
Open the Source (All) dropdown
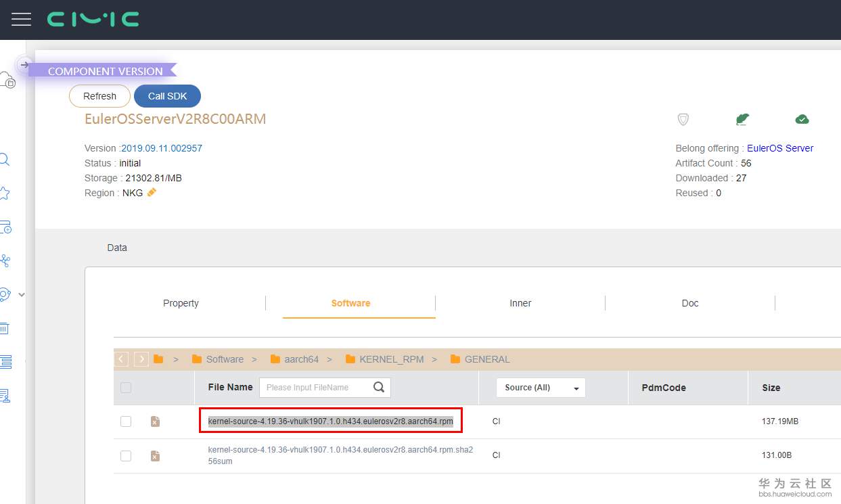coord(541,388)
